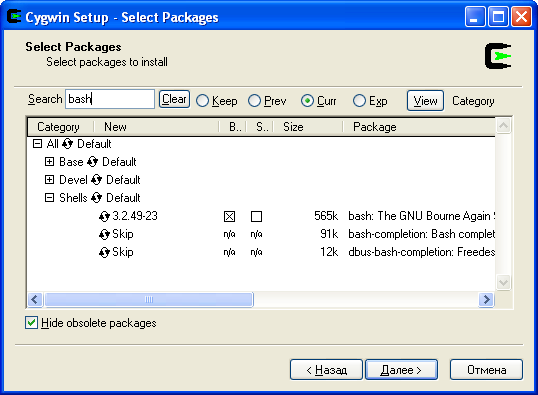Check the source checkbox for bash

(x=256, y=217)
